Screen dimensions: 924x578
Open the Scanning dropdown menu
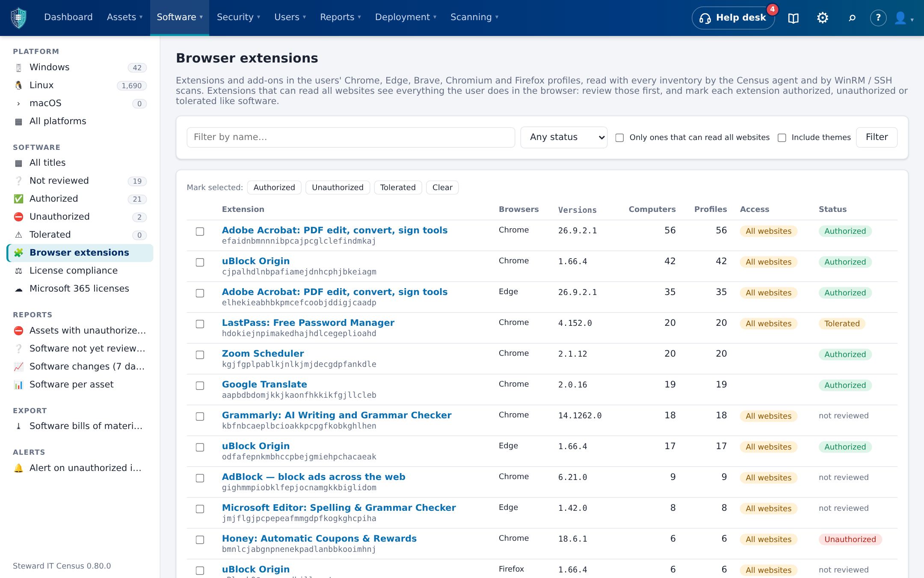coord(474,17)
